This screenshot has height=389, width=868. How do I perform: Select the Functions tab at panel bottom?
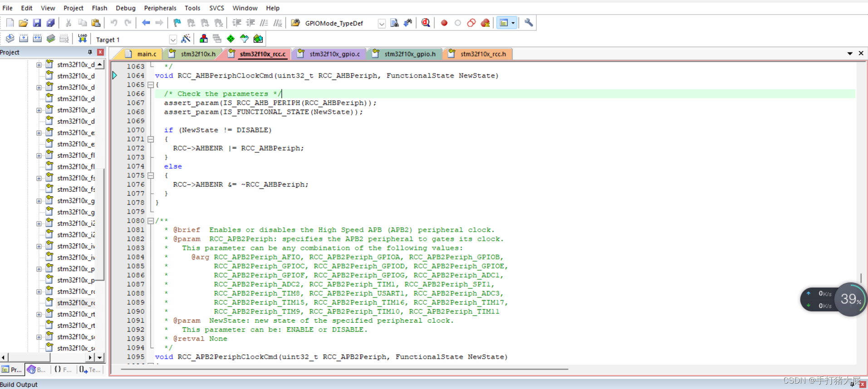(64, 370)
